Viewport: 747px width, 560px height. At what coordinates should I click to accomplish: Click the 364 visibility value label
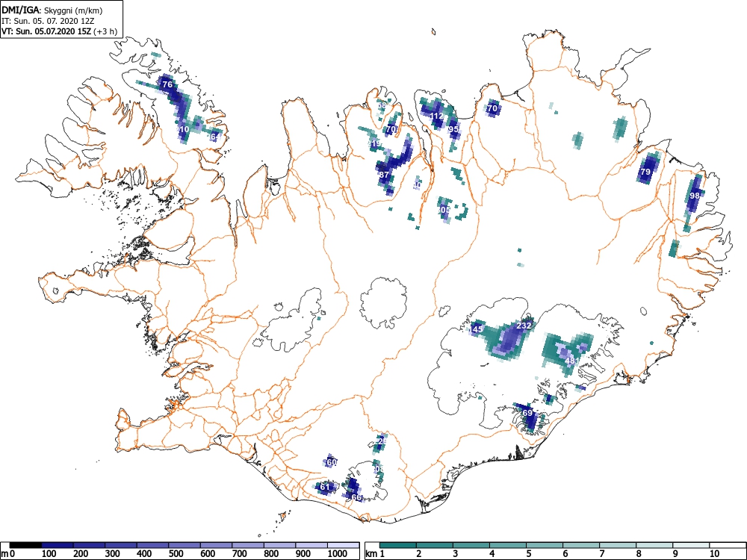point(214,137)
